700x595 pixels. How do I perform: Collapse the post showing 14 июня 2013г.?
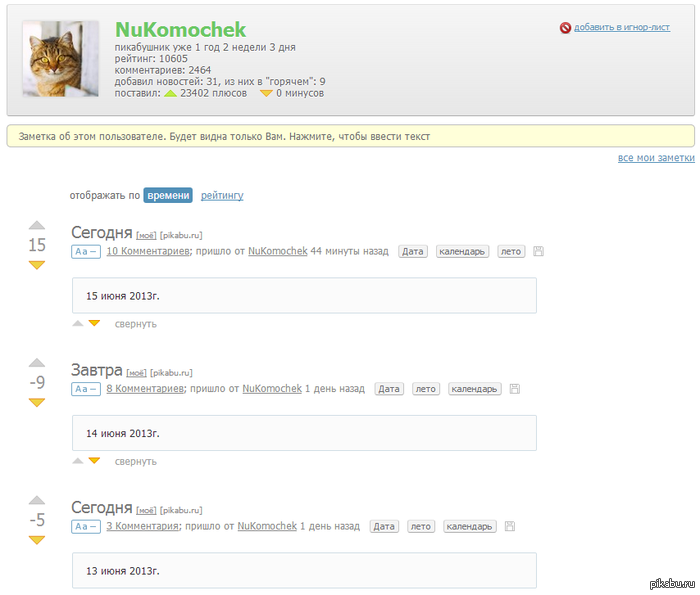click(x=136, y=462)
